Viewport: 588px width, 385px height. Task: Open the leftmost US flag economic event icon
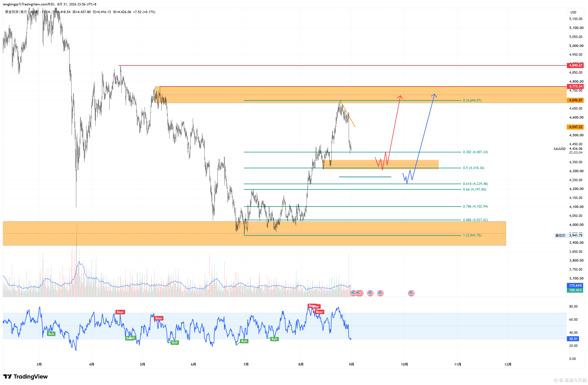[x=353, y=293]
